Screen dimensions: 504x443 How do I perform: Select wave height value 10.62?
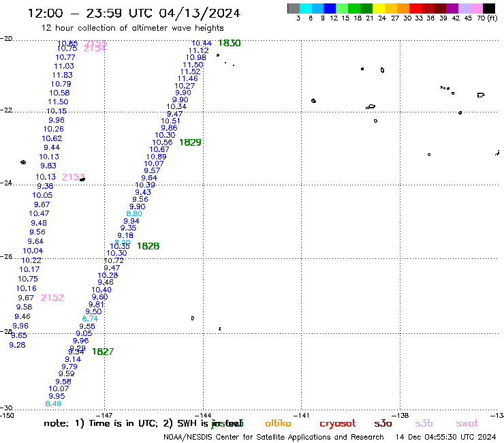click(x=52, y=138)
